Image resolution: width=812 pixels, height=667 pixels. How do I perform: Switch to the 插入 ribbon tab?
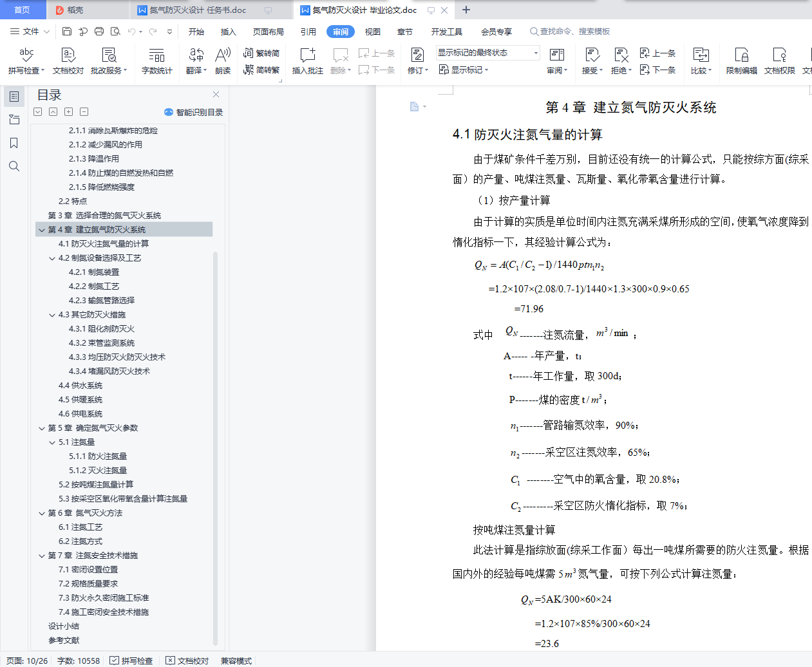tap(229, 32)
